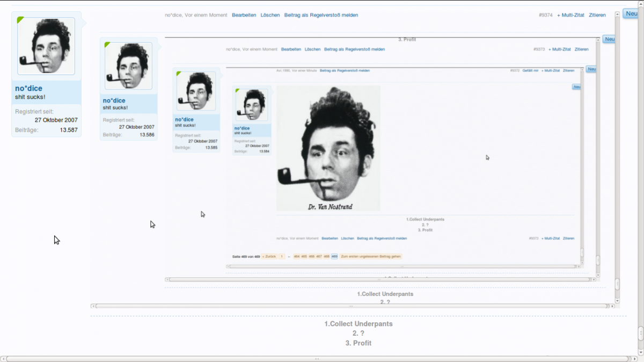The image size is (644, 362).
Task: Open the big no*dice username link
Action: pyautogui.click(x=28, y=89)
